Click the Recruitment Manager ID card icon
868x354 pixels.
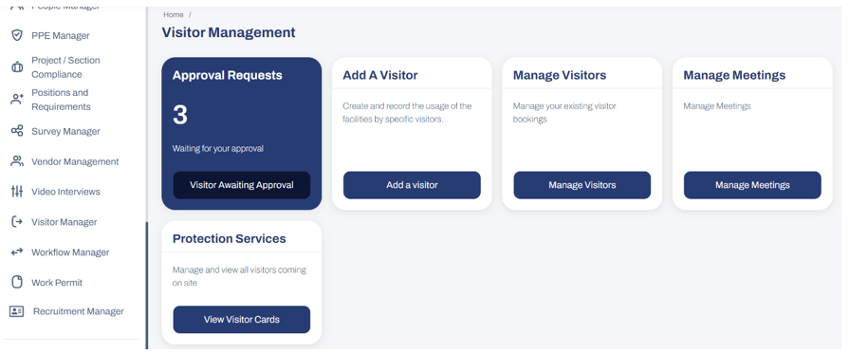pos(17,311)
